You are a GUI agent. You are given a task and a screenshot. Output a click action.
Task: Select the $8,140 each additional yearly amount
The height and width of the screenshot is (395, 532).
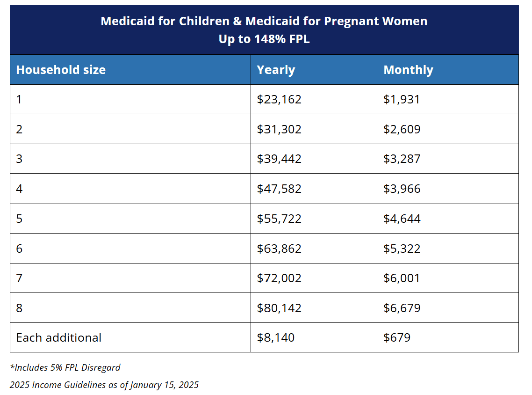tap(275, 337)
